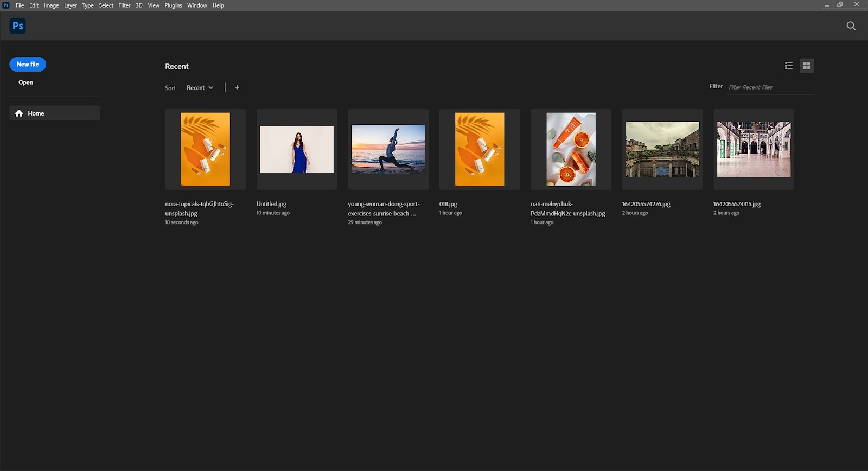This screenshot has width=868, height=471.
Task: Click the New file button
Action: (28, 64)
